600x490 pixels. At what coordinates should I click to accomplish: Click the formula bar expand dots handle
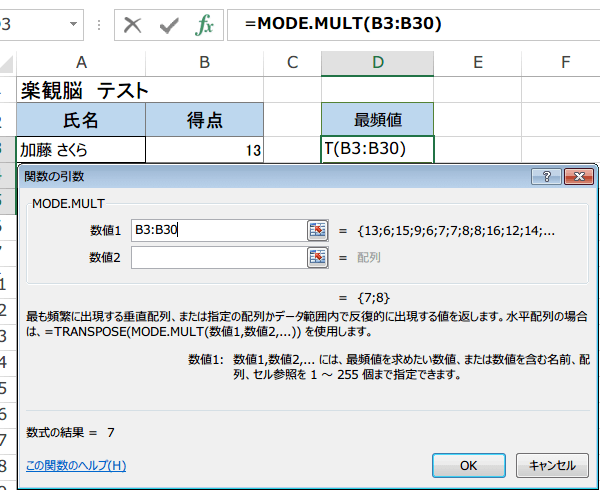(x=99, y=25)
